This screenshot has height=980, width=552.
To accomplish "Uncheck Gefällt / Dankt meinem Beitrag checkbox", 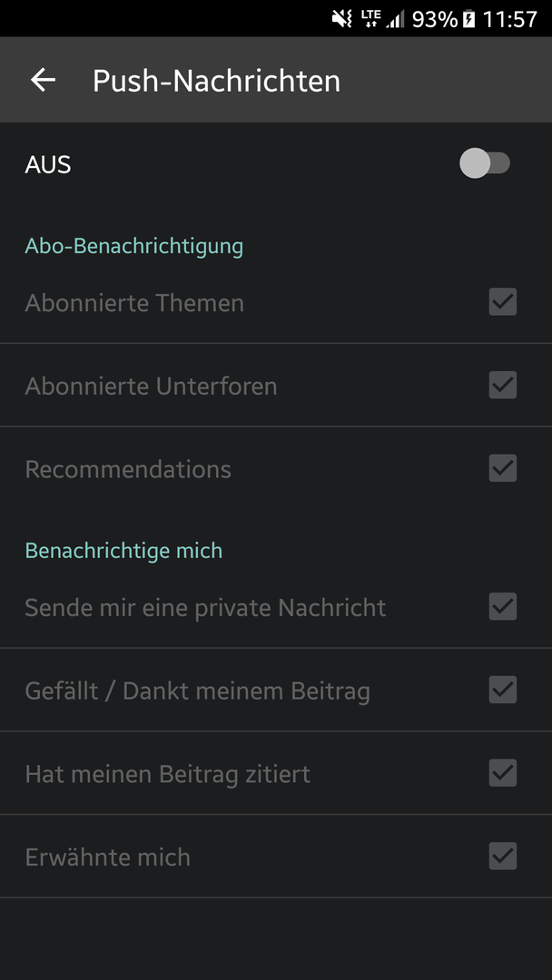I will [x=503, y=690].
